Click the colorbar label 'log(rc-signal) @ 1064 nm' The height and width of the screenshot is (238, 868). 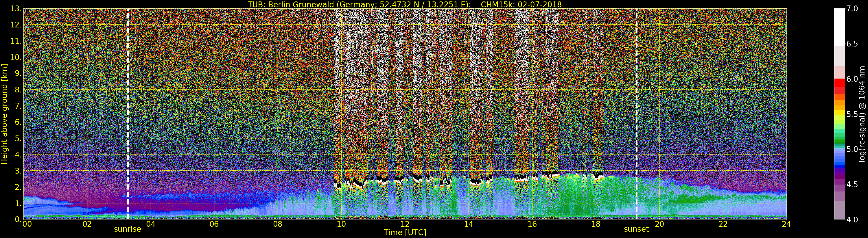tap(861, 114)
